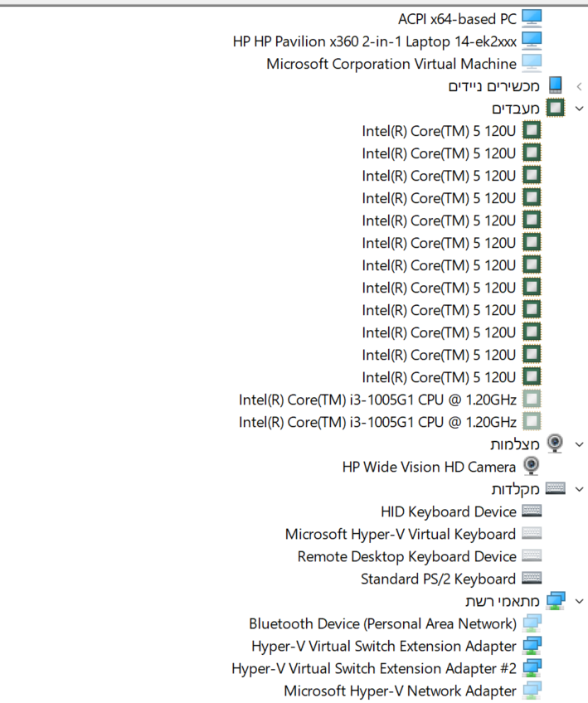
Task: Click the Microsoft Corporation Virtual Machine icon
Action: (x=532, y=63)
